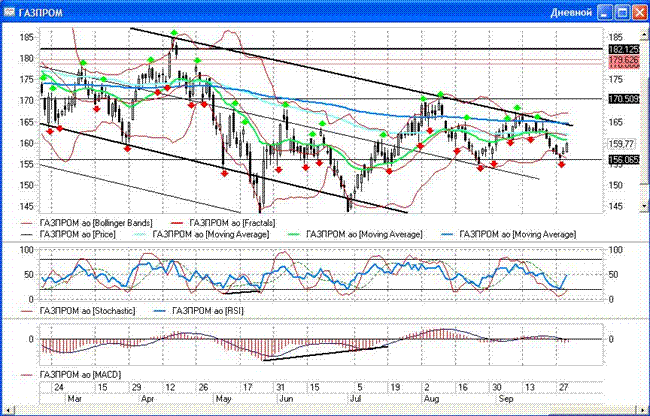Minimize the ГАЗПРОМ chart window

click(x=606, y=12)
